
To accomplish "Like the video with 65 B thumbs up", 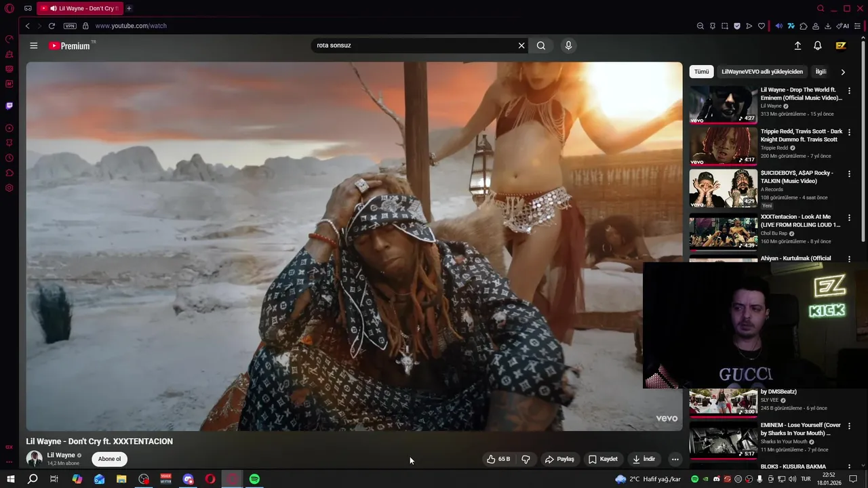I will click(x=498, y=459).
